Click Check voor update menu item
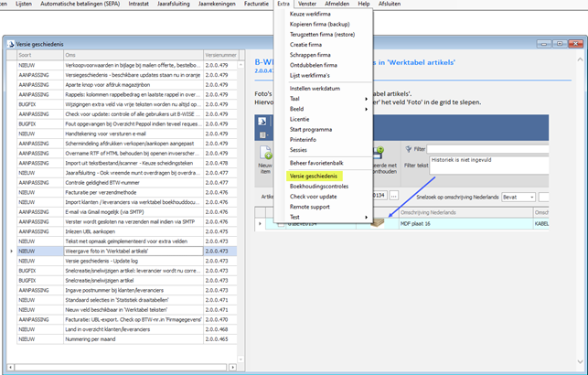The width and height of the screenshot is (588, 375). 312,197
